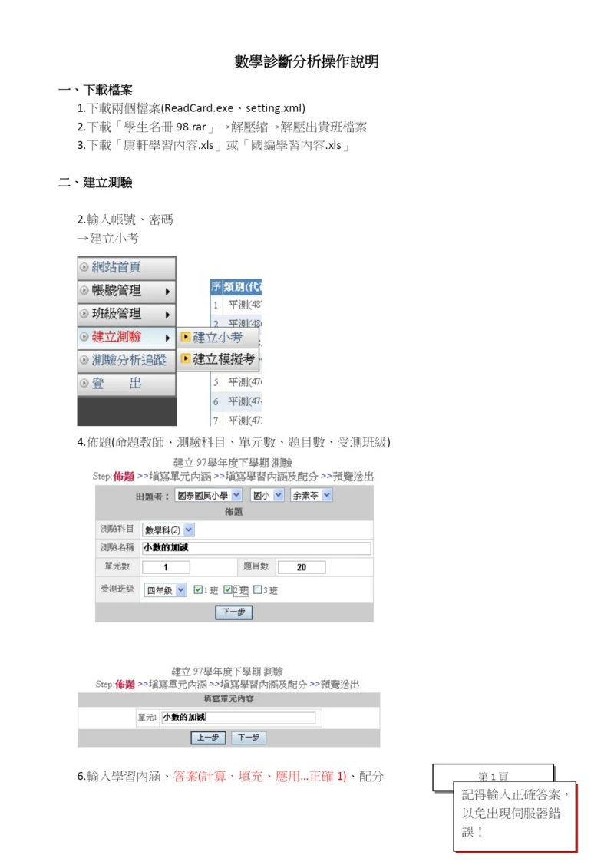The width and height of the screenshot is (614, 868).
Task: Click the 記得輸入正確答案 callout note
Action: pyautogui.click(x=515, y=817)
